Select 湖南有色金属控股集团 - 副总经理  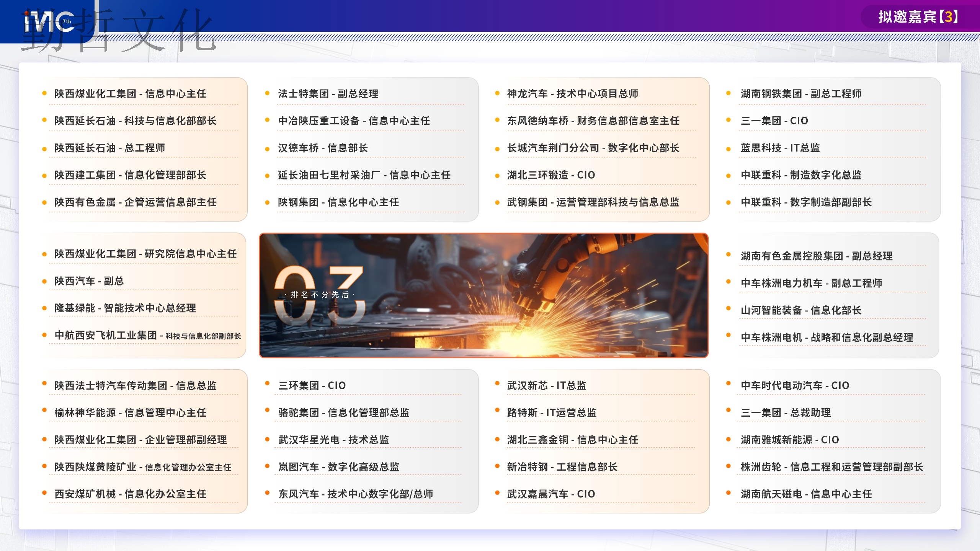click(x=817, y=256)
